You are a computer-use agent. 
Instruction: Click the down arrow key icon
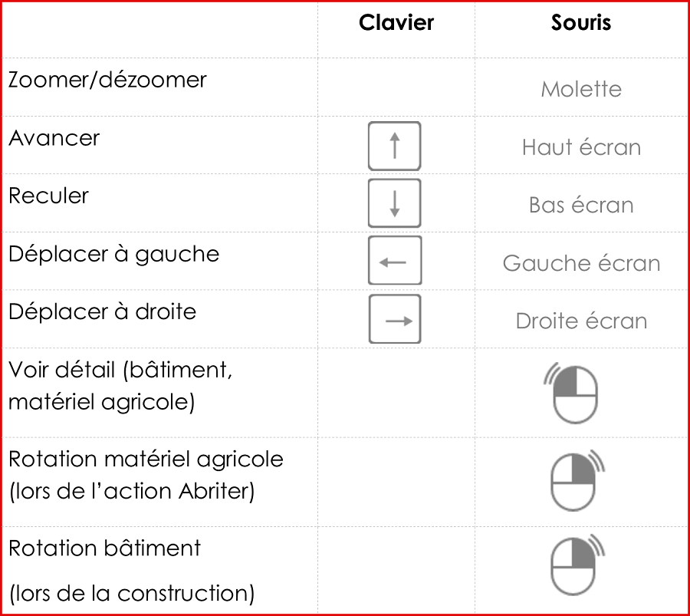(395, 203)
